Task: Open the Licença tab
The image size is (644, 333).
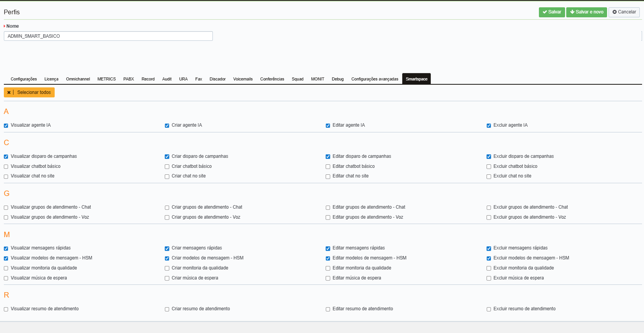Action: [x=51, y=79]
